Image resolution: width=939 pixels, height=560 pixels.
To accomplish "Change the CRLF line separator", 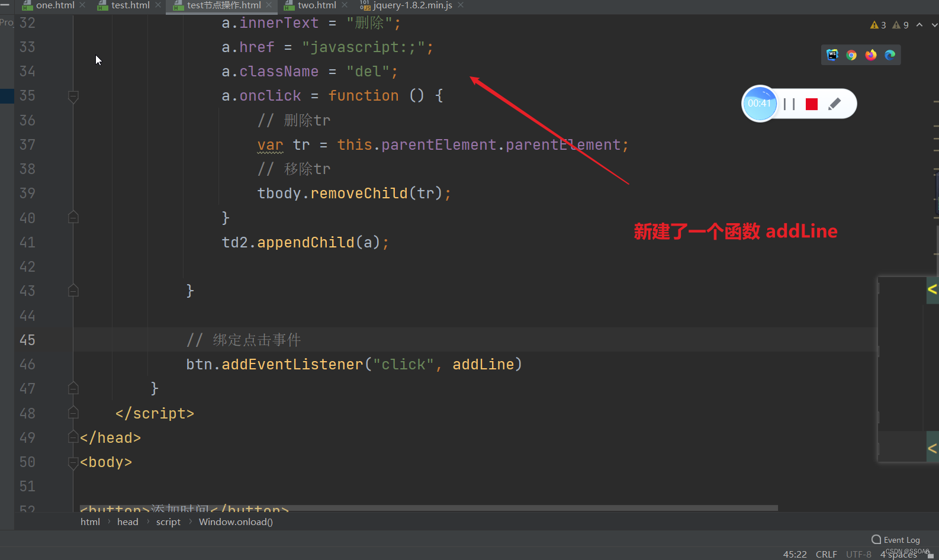I will point(826,554).
